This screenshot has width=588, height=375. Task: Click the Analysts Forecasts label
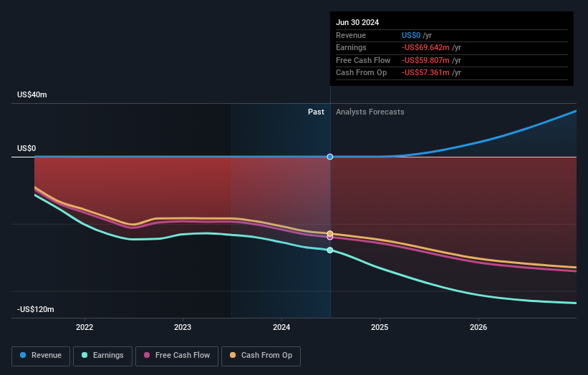click(370, 112)
